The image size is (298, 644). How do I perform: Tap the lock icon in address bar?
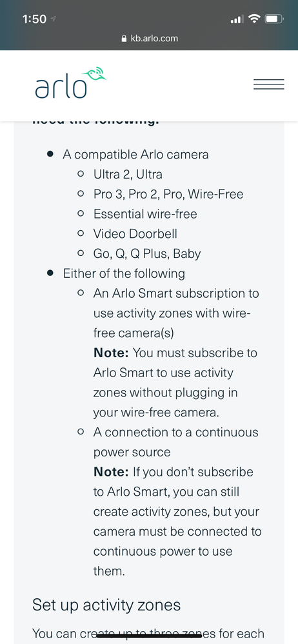point(124,39)
